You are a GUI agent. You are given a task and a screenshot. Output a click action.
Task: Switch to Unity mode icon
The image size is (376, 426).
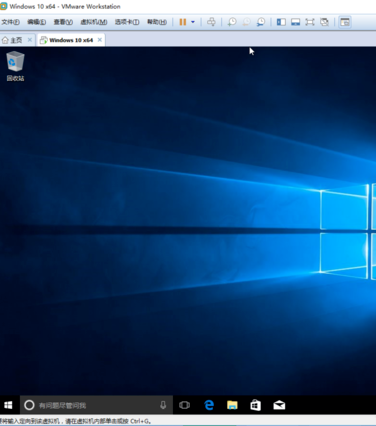(x=324, y=22)
